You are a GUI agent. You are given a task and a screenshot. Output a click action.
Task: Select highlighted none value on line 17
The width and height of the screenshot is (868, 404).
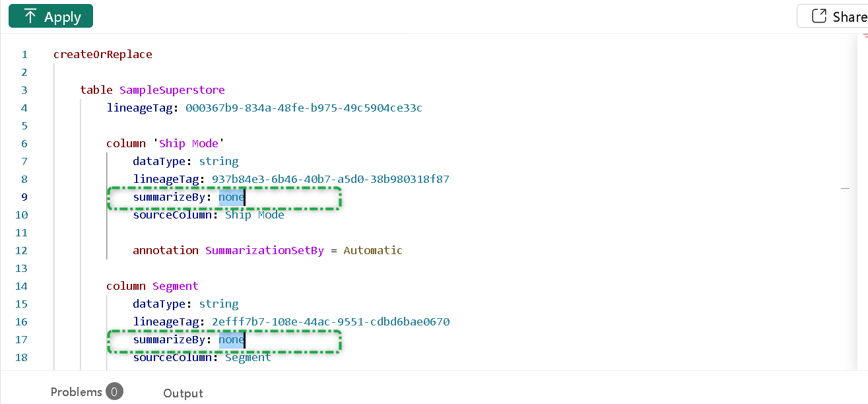click(231, 339)
